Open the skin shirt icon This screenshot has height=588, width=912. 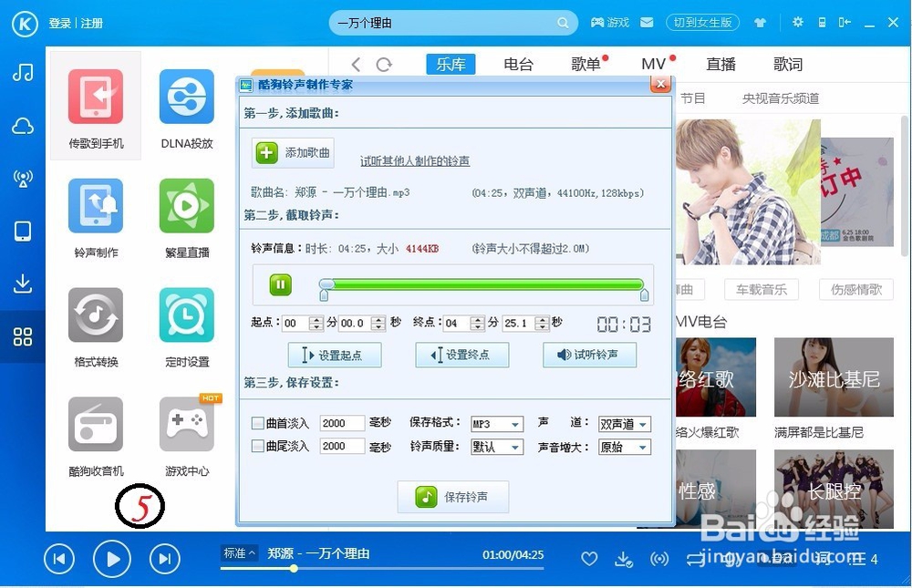(760, 23)
